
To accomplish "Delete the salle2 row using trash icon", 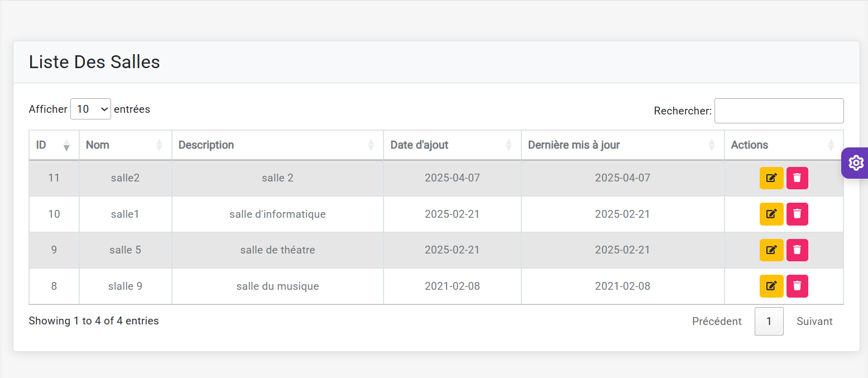I will tap(797, 178).
